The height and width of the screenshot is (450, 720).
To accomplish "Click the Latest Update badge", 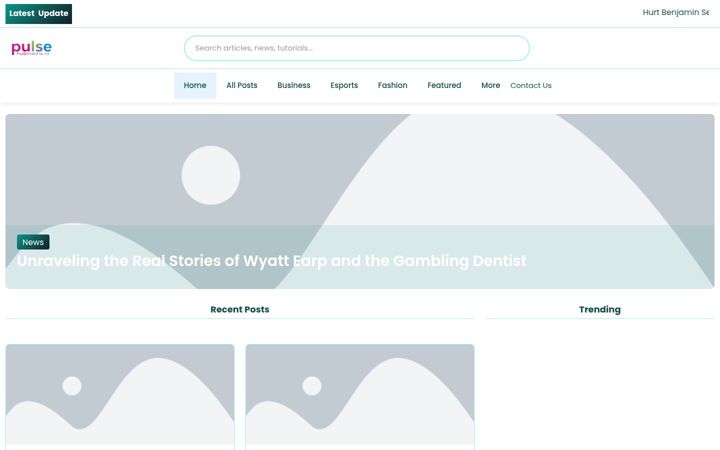I will click(x=39, y=14).
